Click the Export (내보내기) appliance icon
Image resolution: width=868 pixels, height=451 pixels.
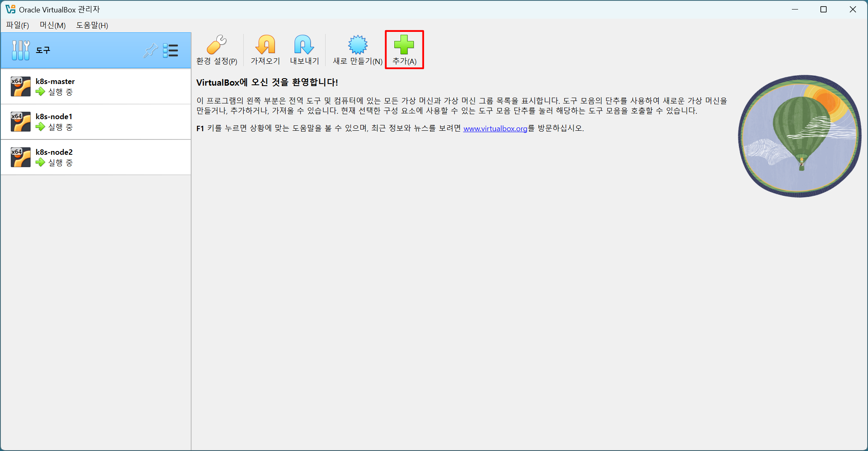click(x=304, y=45)
